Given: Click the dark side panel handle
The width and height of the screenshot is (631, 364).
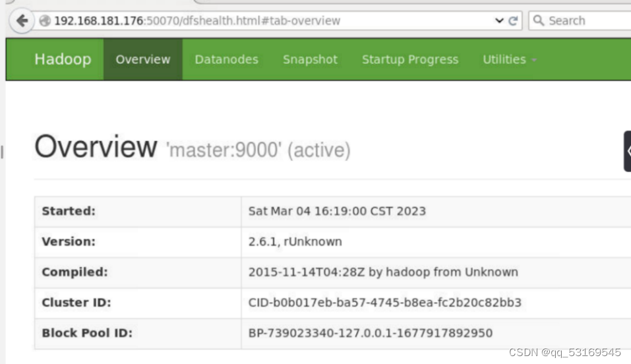Looking at the screenshot, I should coord(628,151).
